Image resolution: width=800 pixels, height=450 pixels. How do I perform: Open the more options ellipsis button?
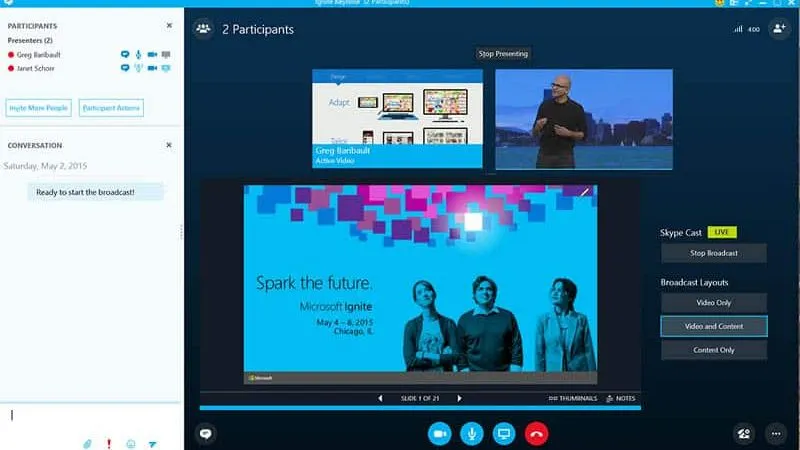pos(776,434)
